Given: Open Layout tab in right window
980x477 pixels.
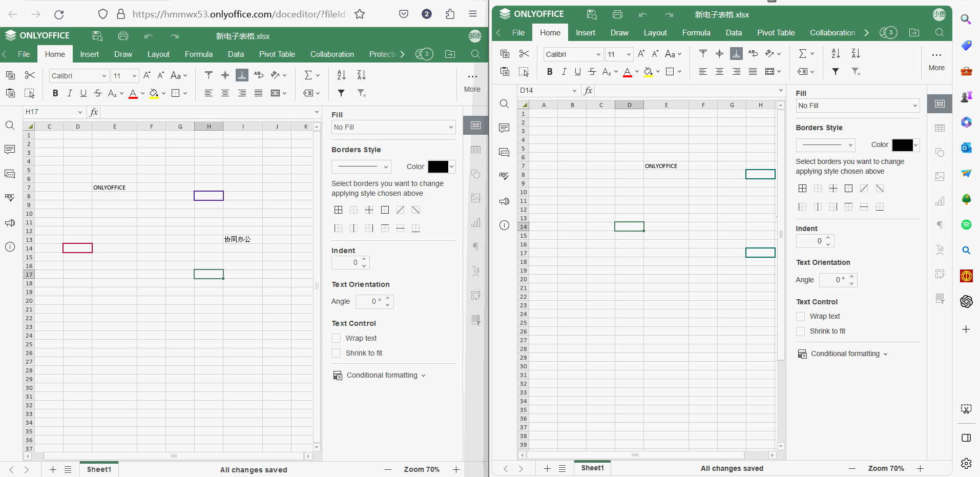Looking at the screenshot, I should (x=655, y=33).
